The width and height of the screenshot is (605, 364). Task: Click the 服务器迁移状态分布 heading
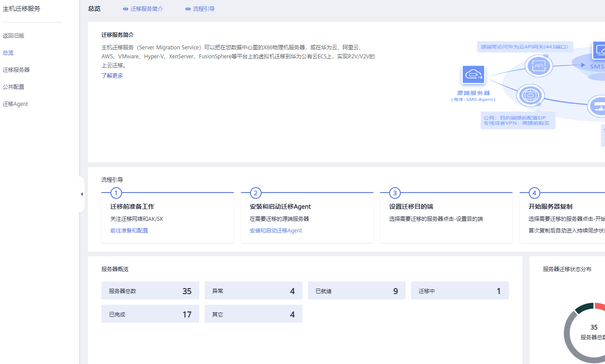567,269
